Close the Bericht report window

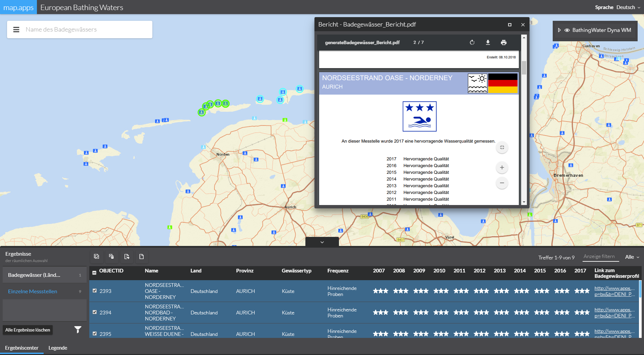coord(523,24)
